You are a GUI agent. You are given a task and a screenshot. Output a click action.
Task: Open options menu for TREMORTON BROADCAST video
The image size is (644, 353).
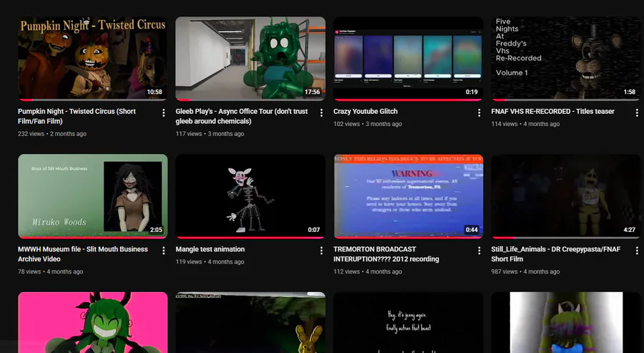click(479, 251)
